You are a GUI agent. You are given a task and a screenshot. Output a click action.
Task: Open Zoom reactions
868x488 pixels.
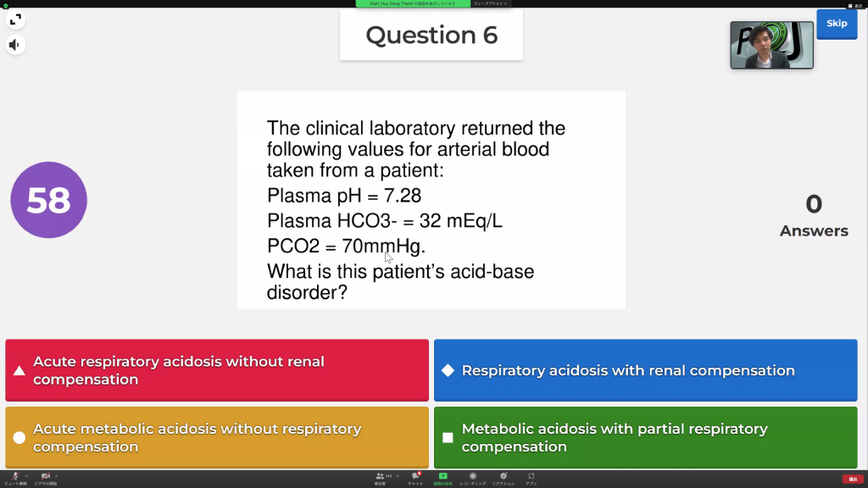[x=503, y=477]
